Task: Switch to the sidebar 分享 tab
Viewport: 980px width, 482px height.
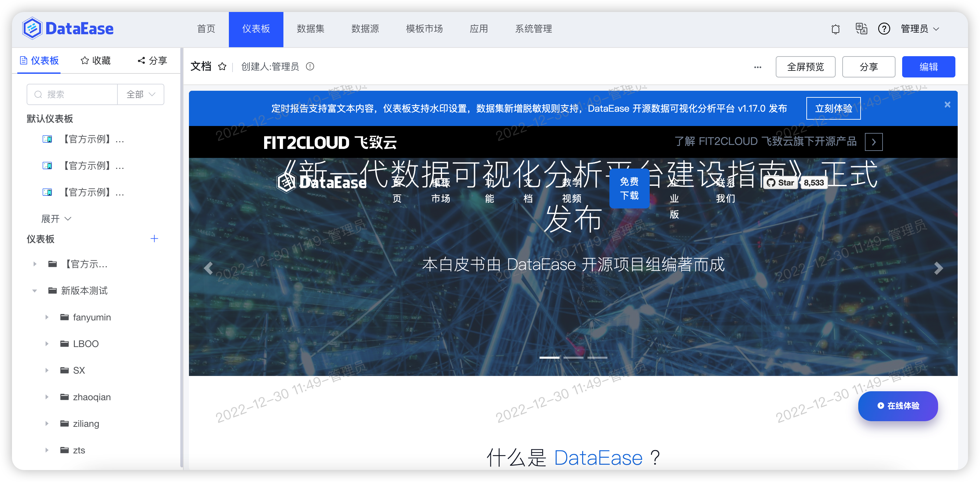Action: pyautogui.click(x=152, y=61)
